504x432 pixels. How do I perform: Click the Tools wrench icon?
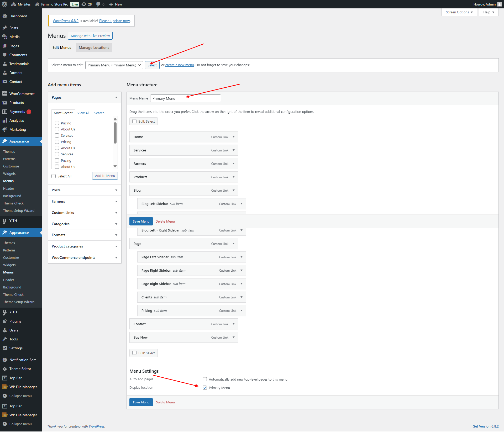5,339
